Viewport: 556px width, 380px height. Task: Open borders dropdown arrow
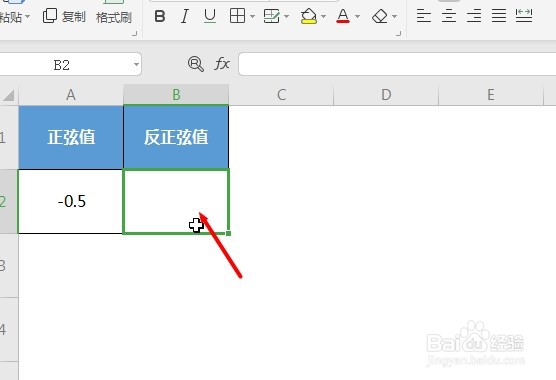252,16
